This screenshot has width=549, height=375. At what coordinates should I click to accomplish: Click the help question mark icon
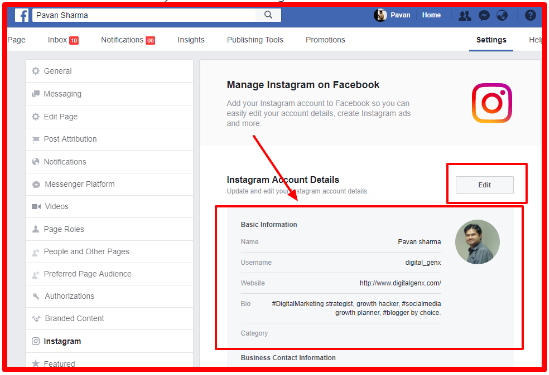pos(530,15)
